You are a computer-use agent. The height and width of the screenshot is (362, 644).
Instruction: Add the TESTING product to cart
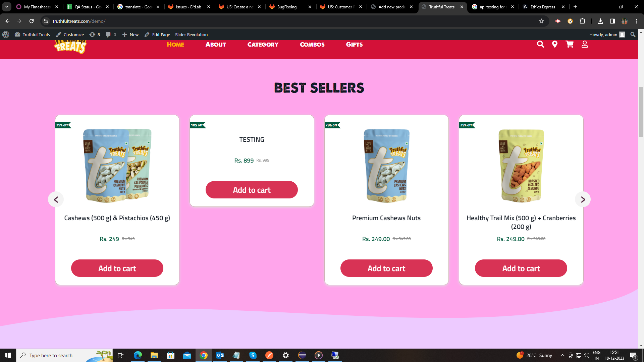(x=252, y=190)
